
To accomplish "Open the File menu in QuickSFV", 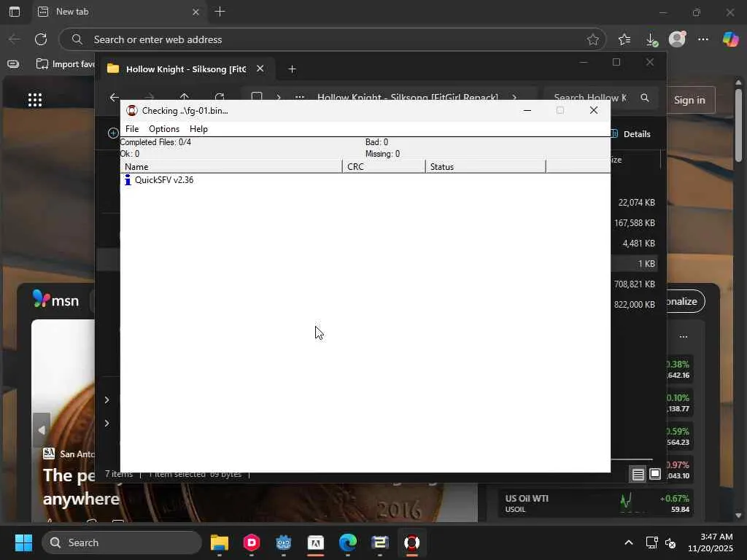I will coord(132,129).
